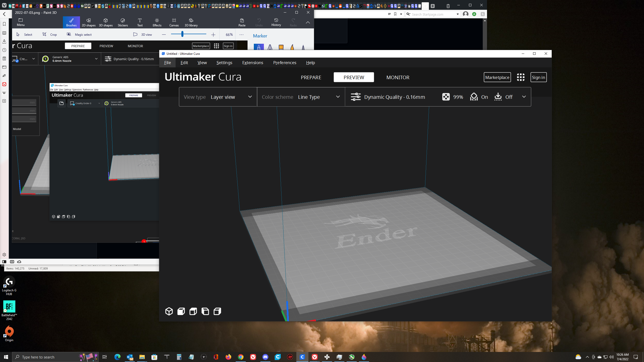Open 2D shapes in Paint 3D
This screenshot has height=362, width=644.
89,22
